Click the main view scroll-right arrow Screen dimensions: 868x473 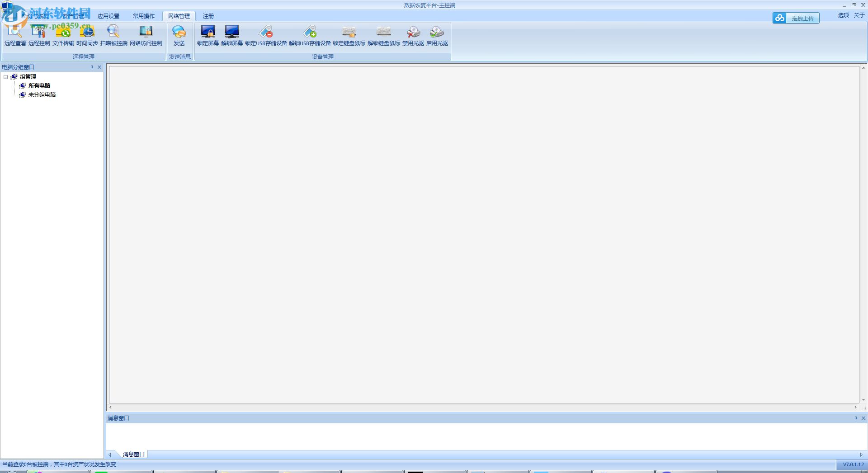(x=855, y=407)
